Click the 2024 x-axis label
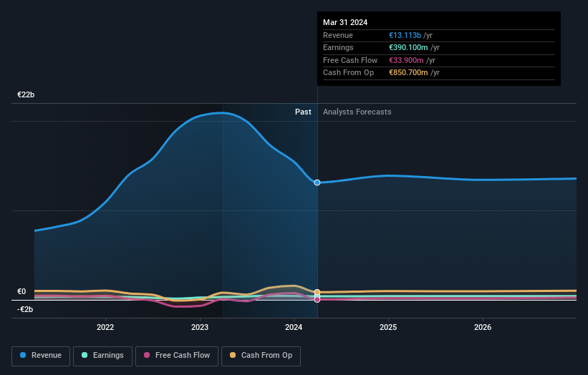Screen dimensions: 588x375 (x=294, y=327)
